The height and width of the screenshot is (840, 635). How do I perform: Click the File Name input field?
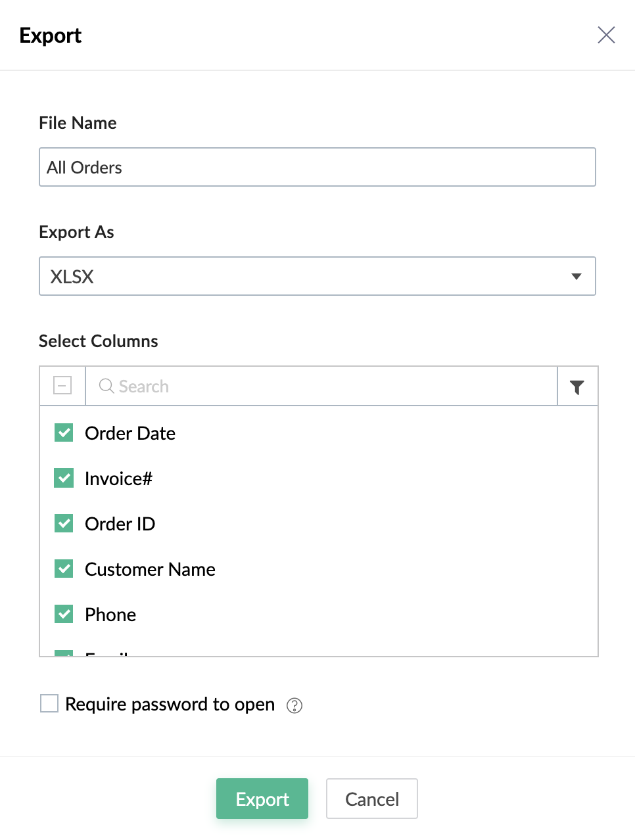(317, 168)
